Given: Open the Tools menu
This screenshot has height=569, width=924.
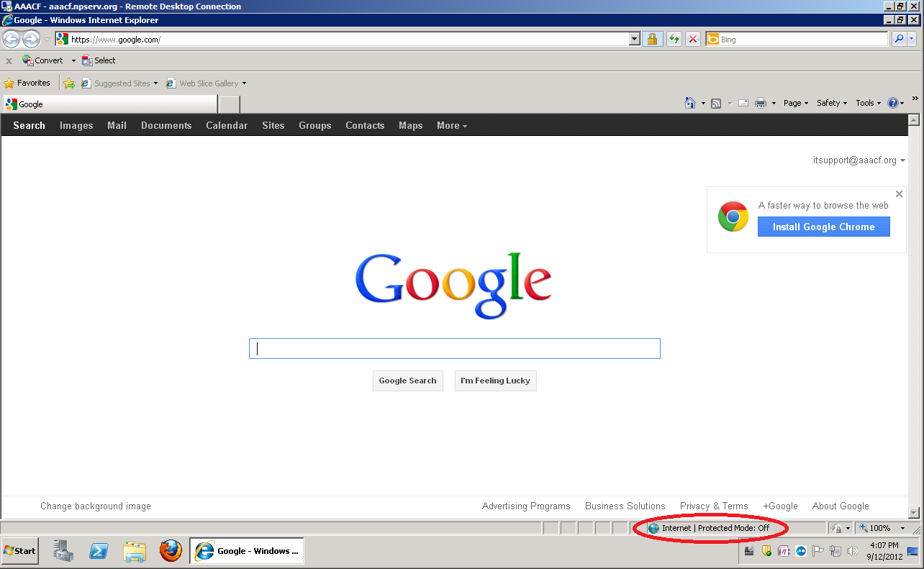Looking at the screenshot, I should 869,103.
